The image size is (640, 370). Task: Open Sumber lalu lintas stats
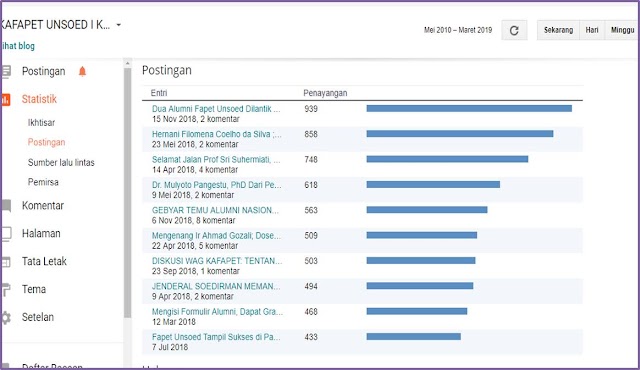tap(61, 162)
